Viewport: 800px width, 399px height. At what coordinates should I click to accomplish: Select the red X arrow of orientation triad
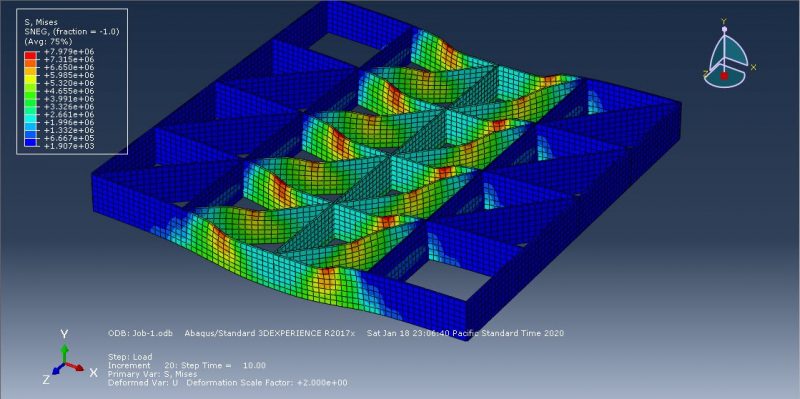[x=75, y=367]
